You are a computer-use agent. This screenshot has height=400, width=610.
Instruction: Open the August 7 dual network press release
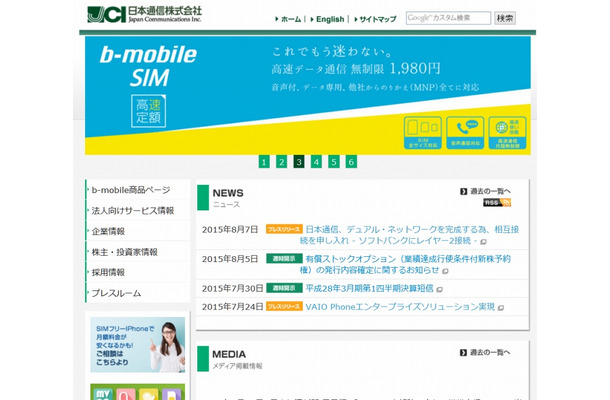(409, 235)
